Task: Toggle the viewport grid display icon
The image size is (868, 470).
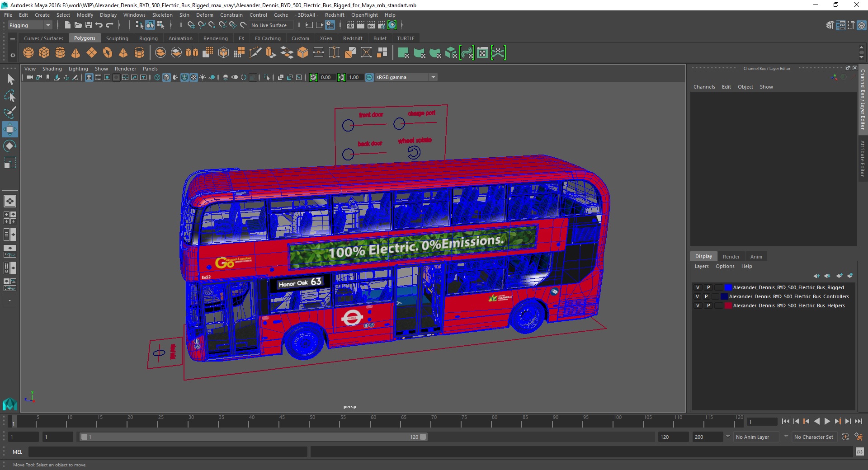Action: pos(89,77)
